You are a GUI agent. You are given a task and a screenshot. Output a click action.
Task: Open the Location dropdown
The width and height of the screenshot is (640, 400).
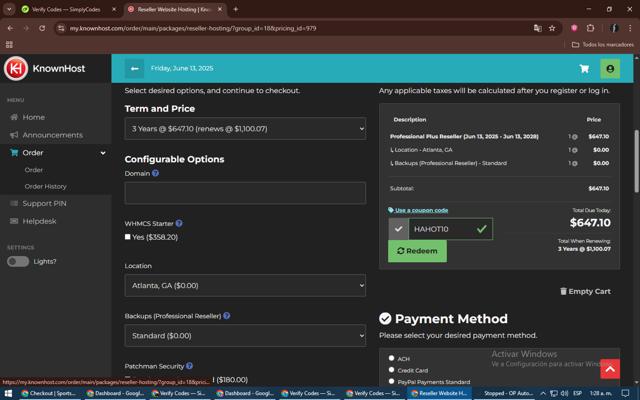245,285
